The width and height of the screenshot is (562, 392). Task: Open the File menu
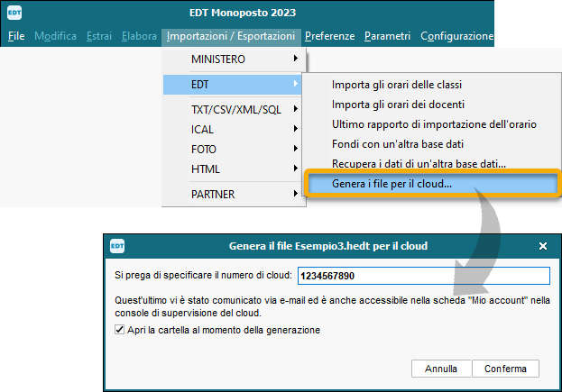pyautogui.click(x=16, y=36)
